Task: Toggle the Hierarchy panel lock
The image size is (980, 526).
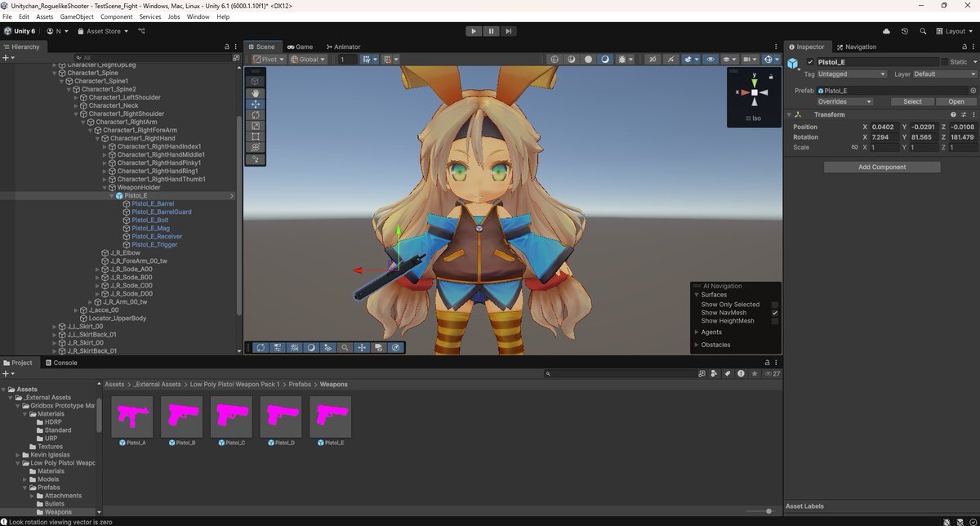Action: pyautogui.click(x=227, y=47)
